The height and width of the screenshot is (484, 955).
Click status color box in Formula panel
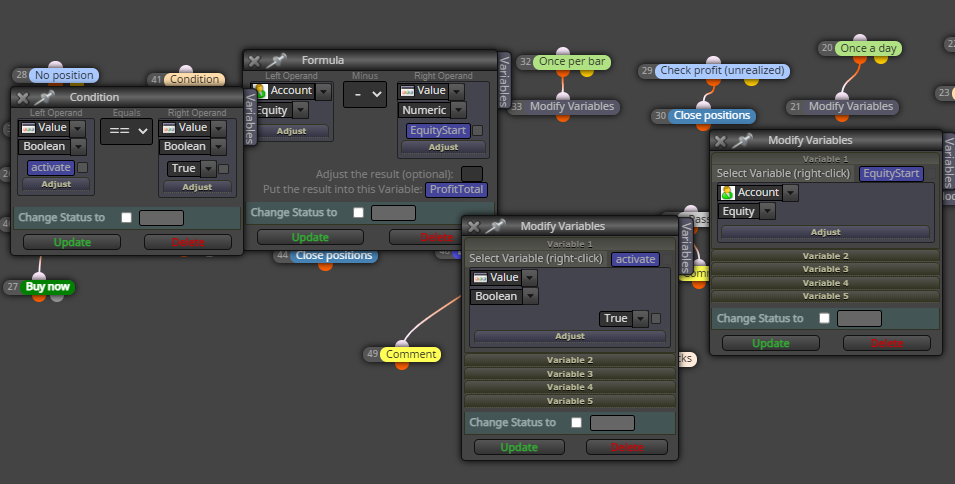[393, 212]
